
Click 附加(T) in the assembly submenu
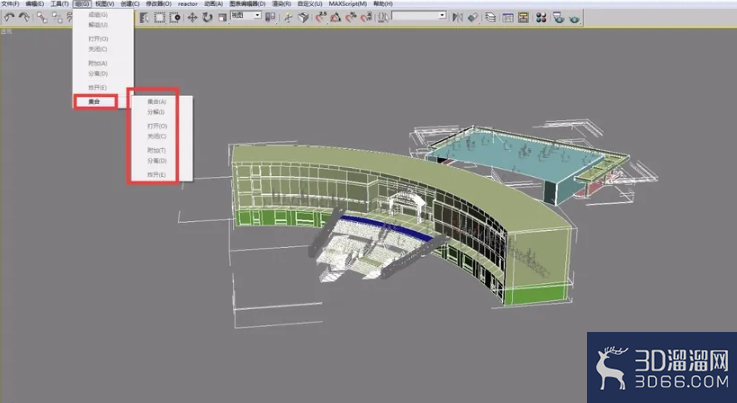pos(157,150)
